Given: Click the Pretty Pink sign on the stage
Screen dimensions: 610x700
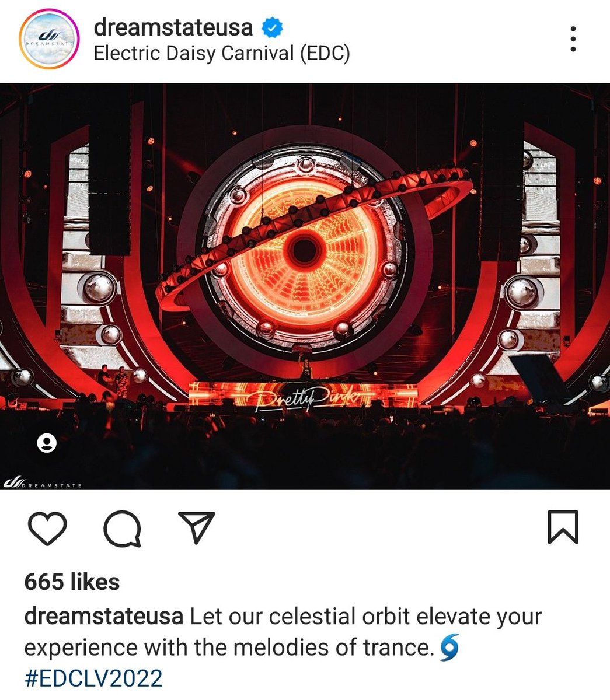Looking at the screenshot, I should click(x=305, y=398).
